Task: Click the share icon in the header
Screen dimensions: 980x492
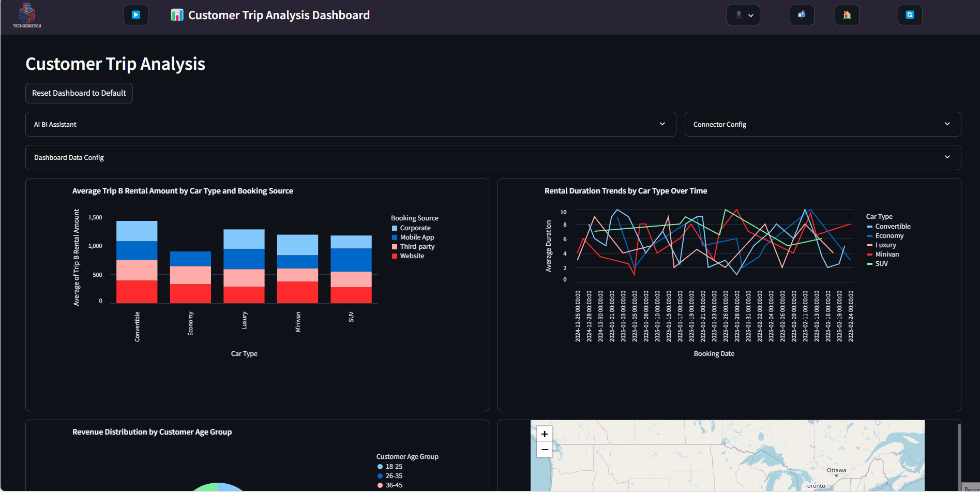Action: (802, 15)
